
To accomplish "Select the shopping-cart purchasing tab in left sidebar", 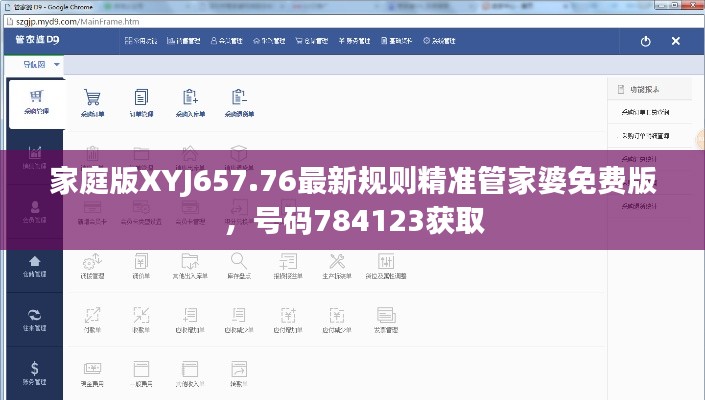I will 36,102.
